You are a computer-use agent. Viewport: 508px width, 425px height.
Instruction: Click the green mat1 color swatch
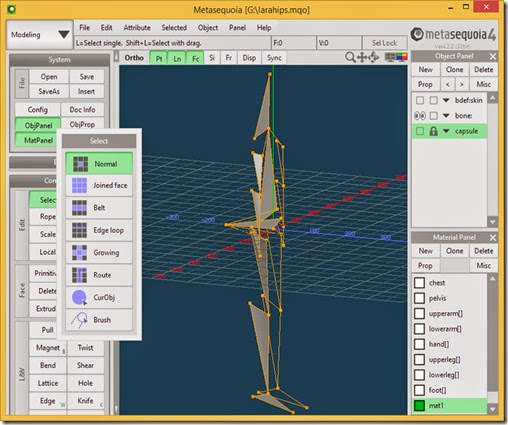[x=419, y=405]
